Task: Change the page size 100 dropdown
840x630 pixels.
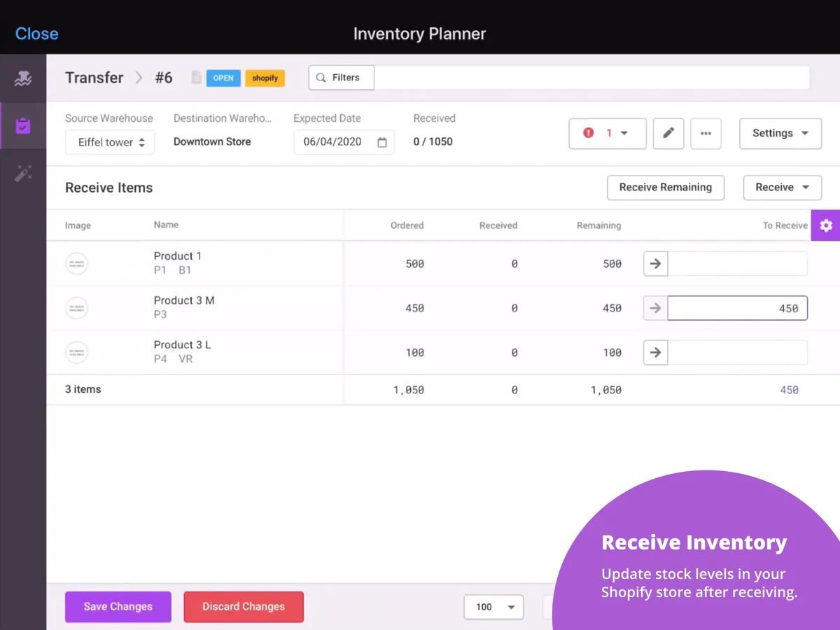Action: [x=493, y=607]
